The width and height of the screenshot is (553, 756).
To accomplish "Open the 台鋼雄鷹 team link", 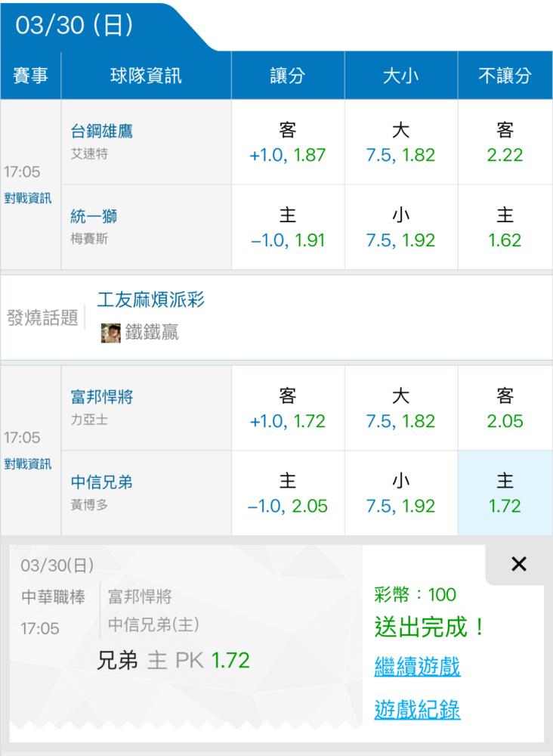I will pyautogui.click(x=102, y=131).
